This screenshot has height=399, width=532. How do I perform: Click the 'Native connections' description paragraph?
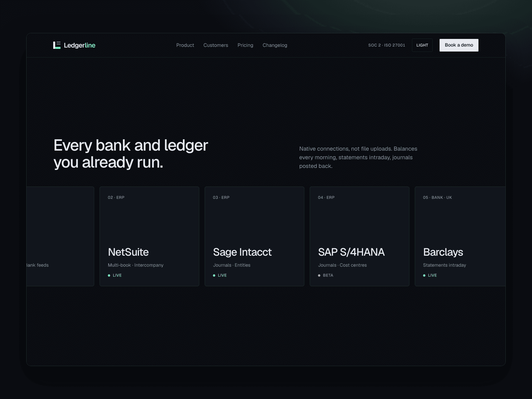[358, 157]
